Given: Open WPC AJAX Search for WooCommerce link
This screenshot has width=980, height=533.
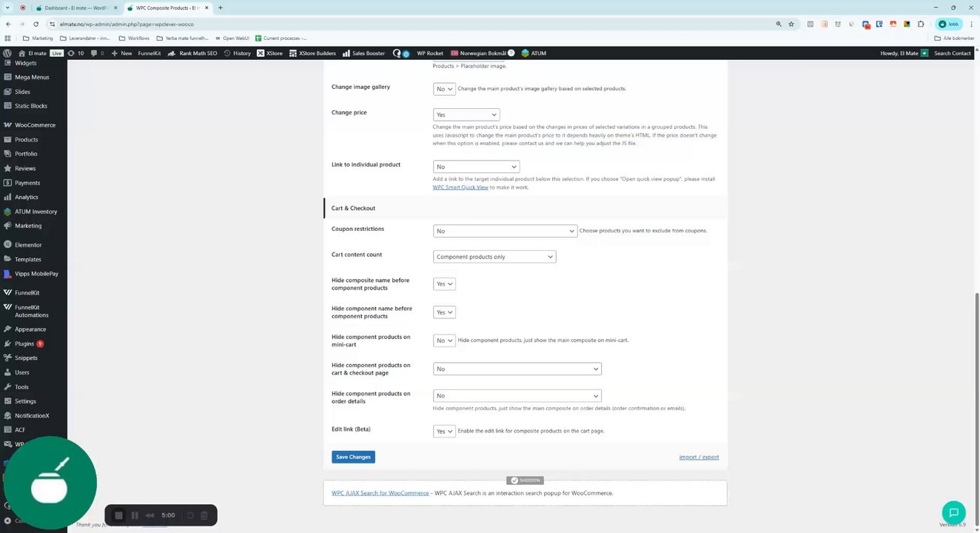Looking at the screenshot, I should point(380,493).
